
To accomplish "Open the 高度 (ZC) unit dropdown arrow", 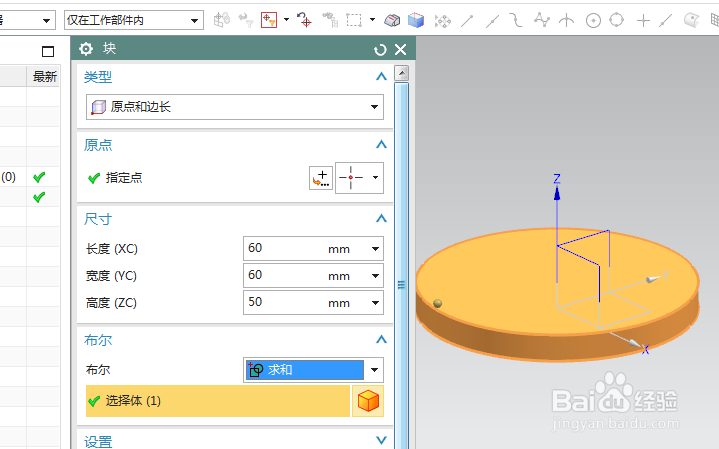I will tap(375, 303).
